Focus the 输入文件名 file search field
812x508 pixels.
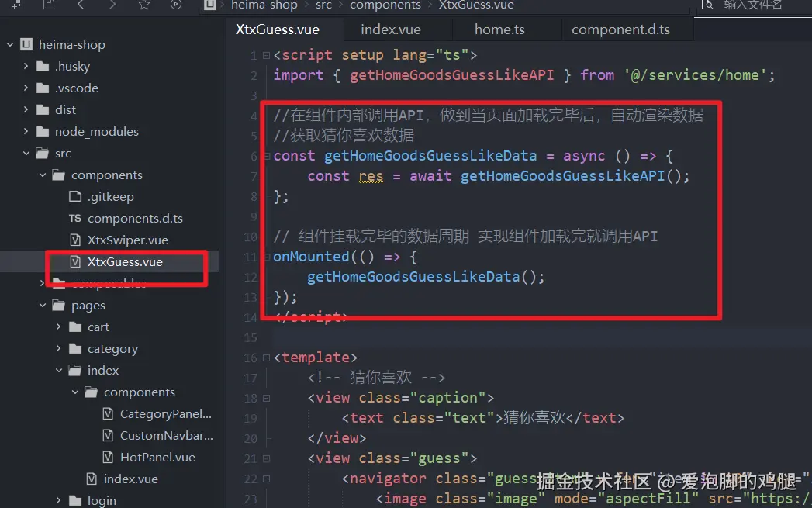tap(752, 5)
